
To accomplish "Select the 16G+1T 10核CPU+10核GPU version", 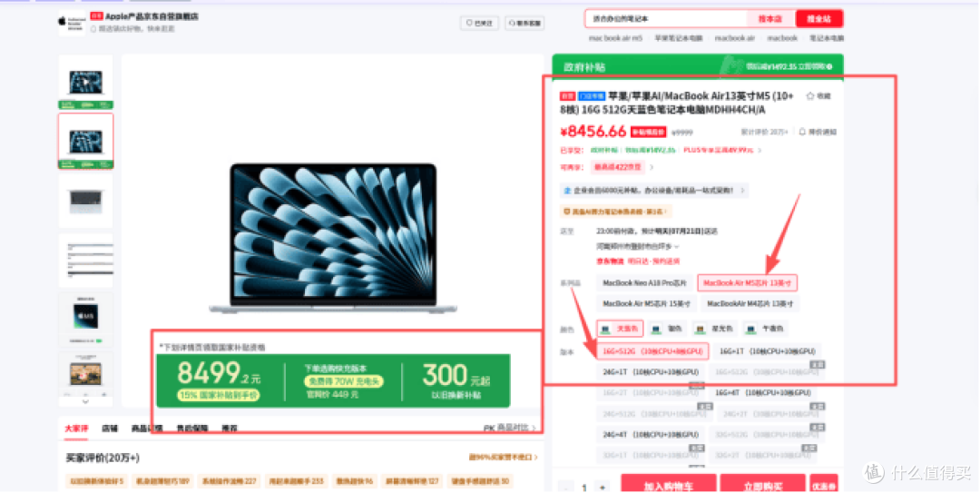I will point(768,351).
